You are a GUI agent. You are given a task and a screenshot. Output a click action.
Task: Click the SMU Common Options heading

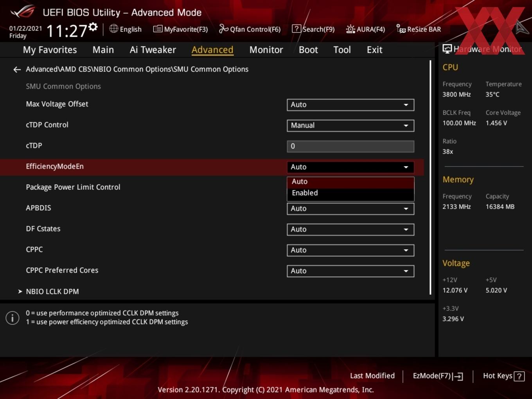63,86
